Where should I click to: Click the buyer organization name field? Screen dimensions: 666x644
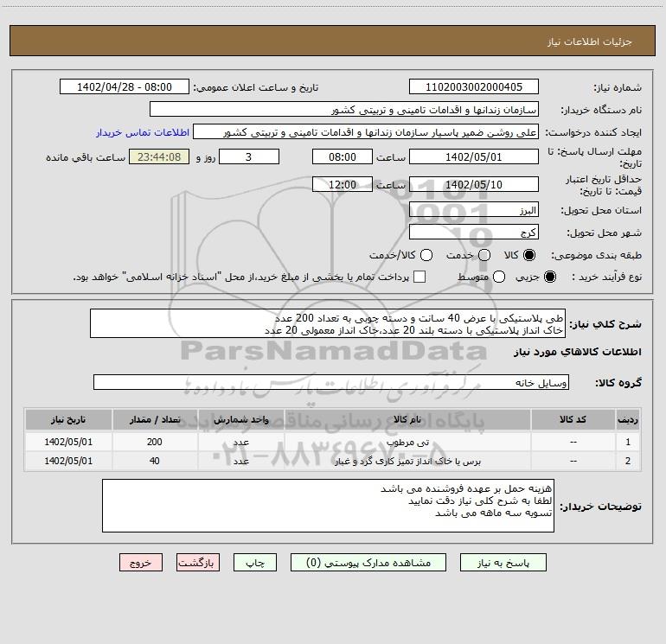(x=344, y=109)
